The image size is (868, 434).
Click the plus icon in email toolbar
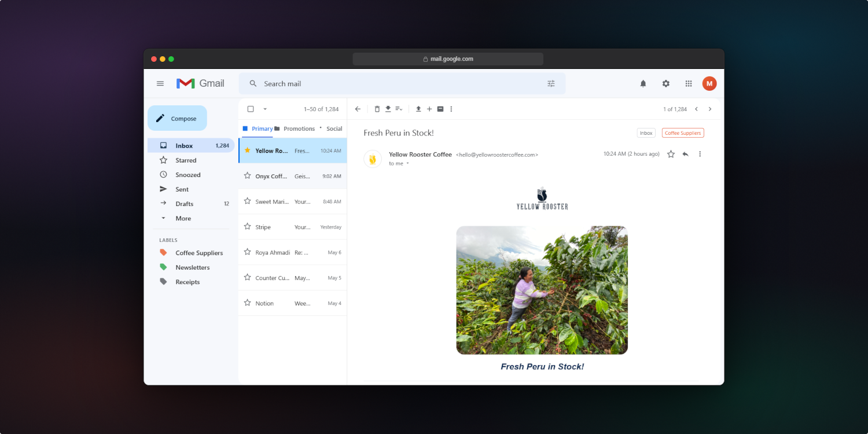tap(429, 109)
